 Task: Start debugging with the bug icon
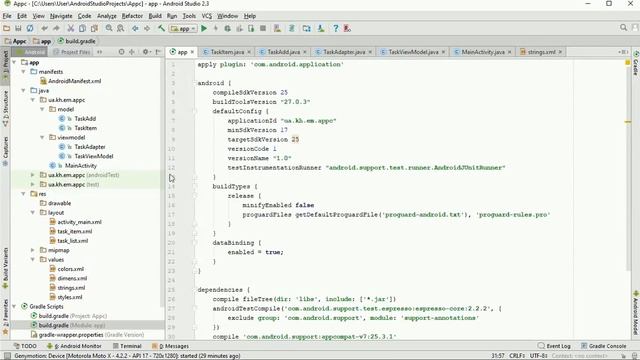(227, 28)
